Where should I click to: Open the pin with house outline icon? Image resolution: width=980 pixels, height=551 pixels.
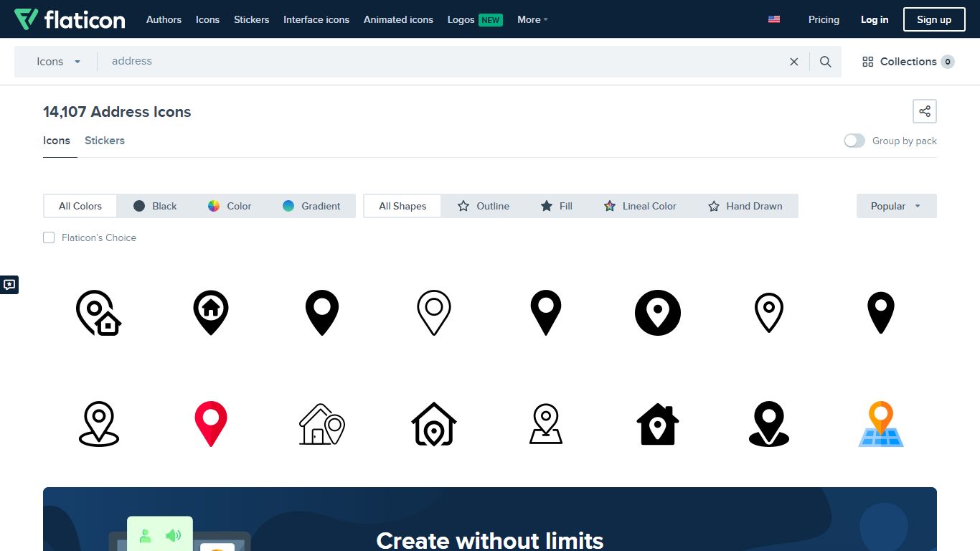pyautogui.click(x=99, y=313)
